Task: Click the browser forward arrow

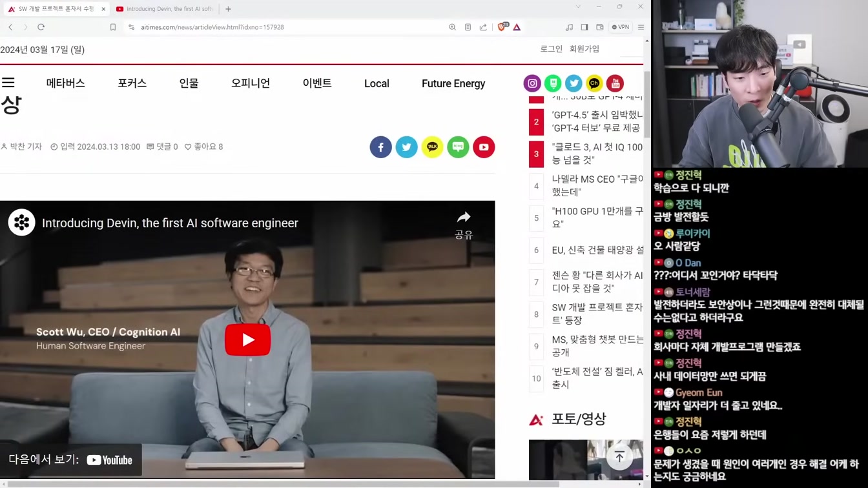Action: 25,27
